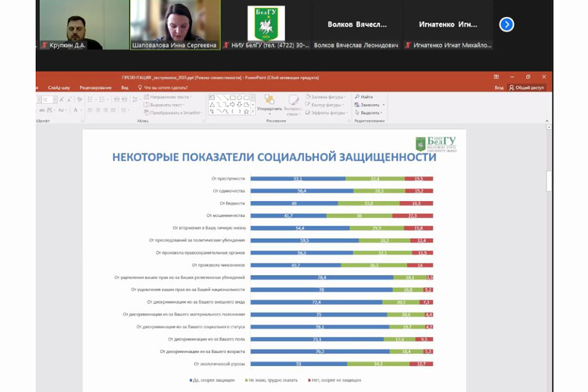This screenshot has width=588, height=392.
Task: Open the Выделить dropdown
Action: tap(370, 113)
